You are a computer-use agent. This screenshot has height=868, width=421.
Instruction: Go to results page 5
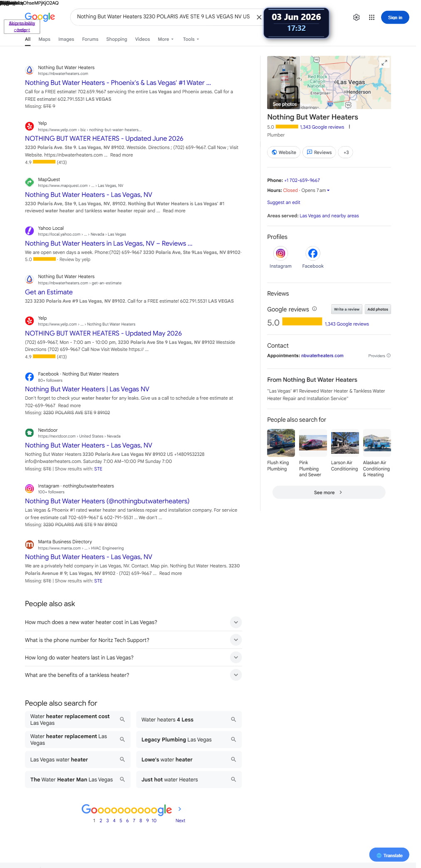pyautogui.click(x=121, y=821)
